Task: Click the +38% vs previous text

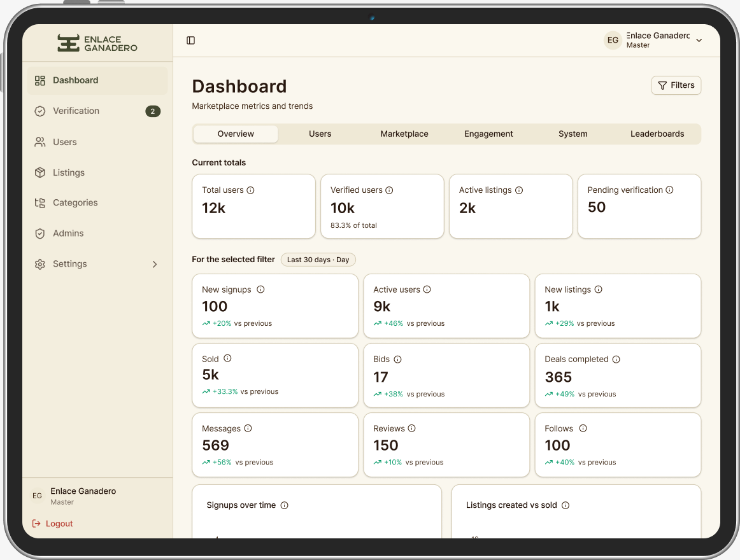Action: (x=409, y=395)
